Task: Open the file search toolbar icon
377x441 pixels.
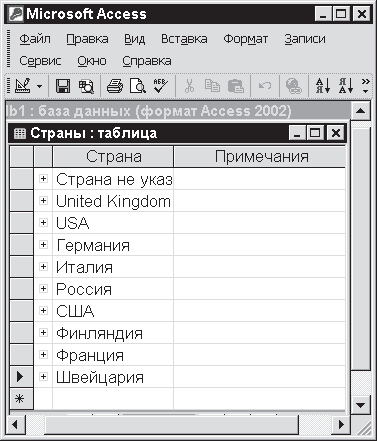Action: point(86,86)
